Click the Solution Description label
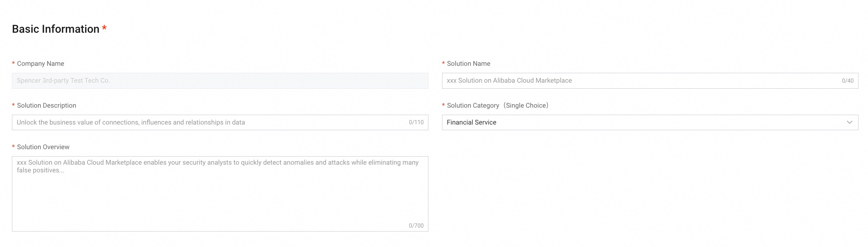This screenshot has width=868, height=247. click(x=46, y=106)
